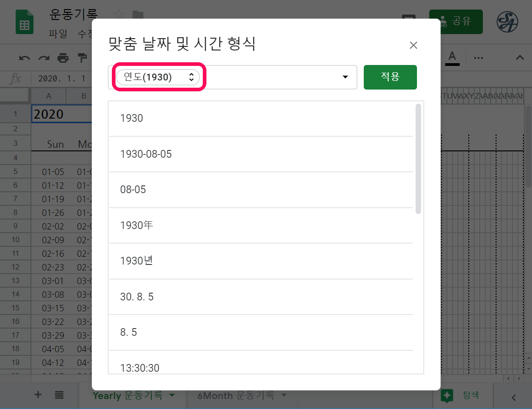Open the Yearly 운동기록 tab dropdown arrow
Screen dimensions: 532x409
point(172,395)
